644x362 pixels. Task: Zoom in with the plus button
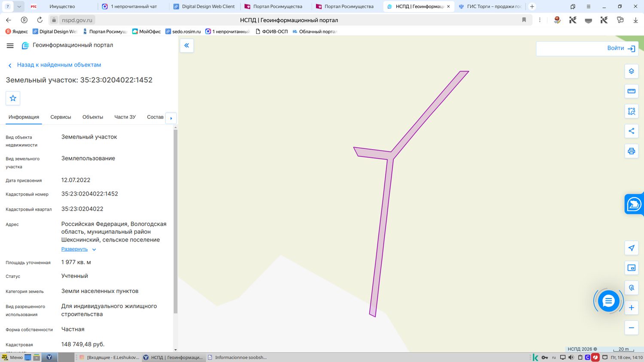pos(631,308)
